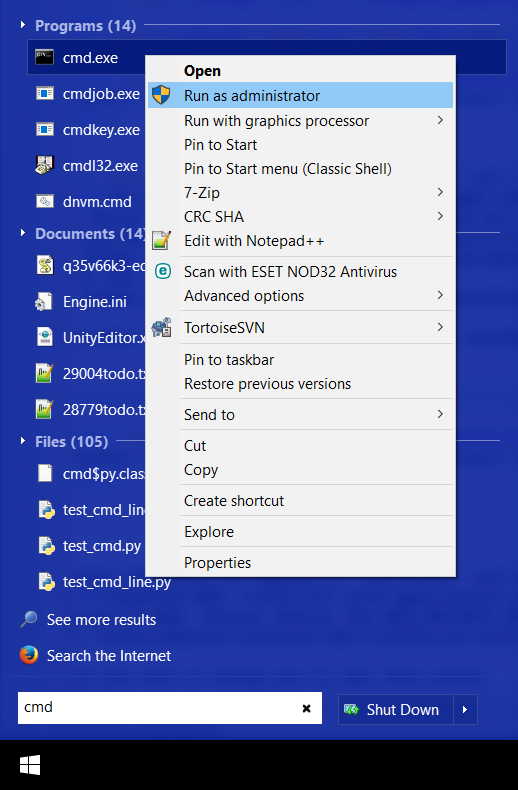Open the TortoiseSVN menu entry
Screen dimensions: 518x790
tap(300, 327)
